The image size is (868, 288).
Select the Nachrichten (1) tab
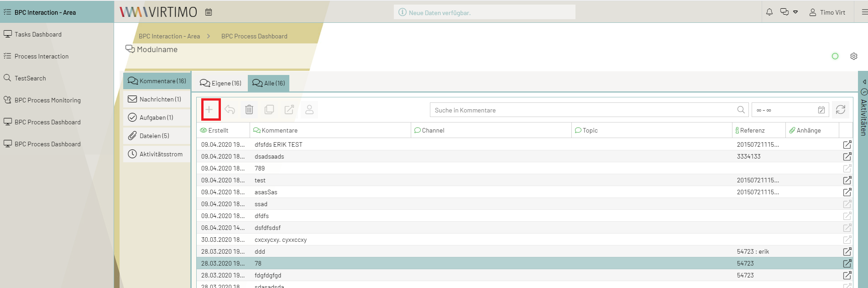tap(155, 99)
